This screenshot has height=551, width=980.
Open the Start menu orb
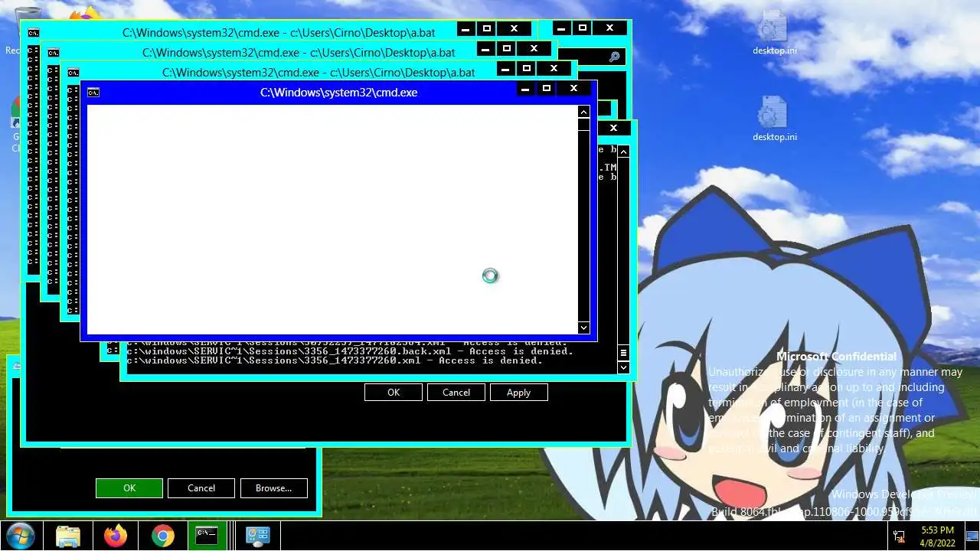19,536
